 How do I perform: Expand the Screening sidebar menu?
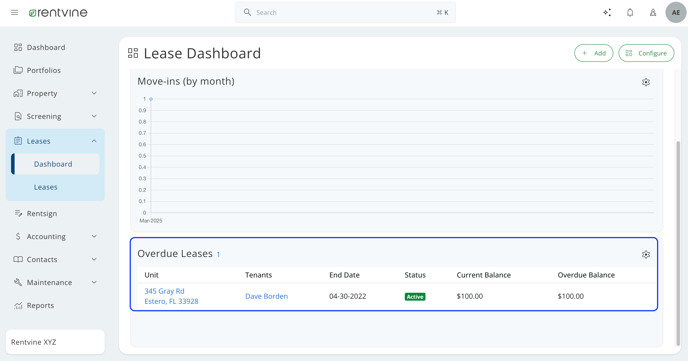(55, 116)
